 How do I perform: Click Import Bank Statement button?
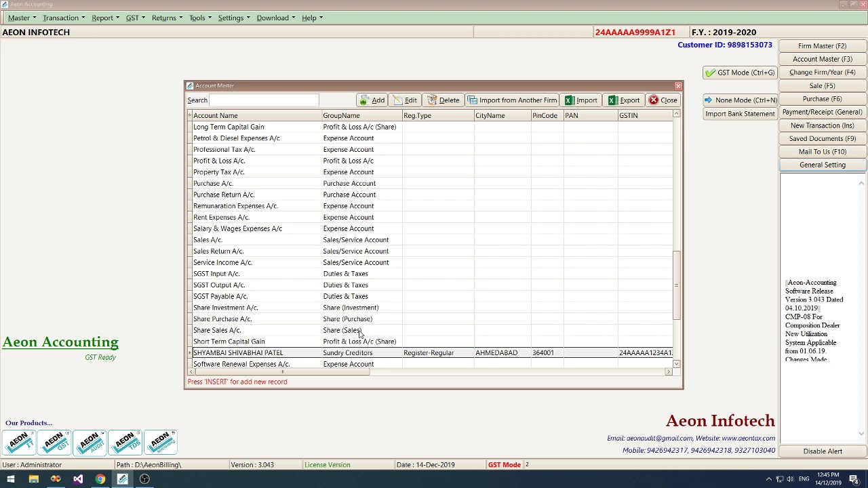(x=740, y=114)
